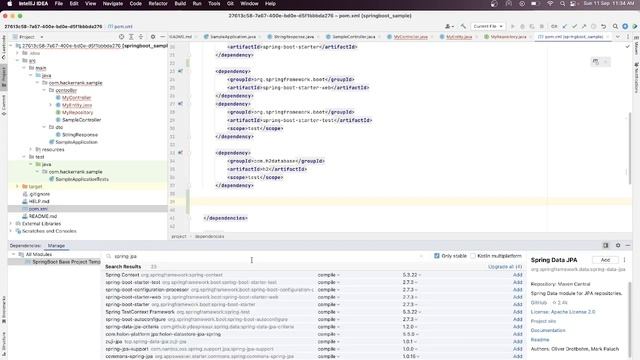Collapse the src folder
The width and height of the screenshot is (640, 360).
pos(18,60)
